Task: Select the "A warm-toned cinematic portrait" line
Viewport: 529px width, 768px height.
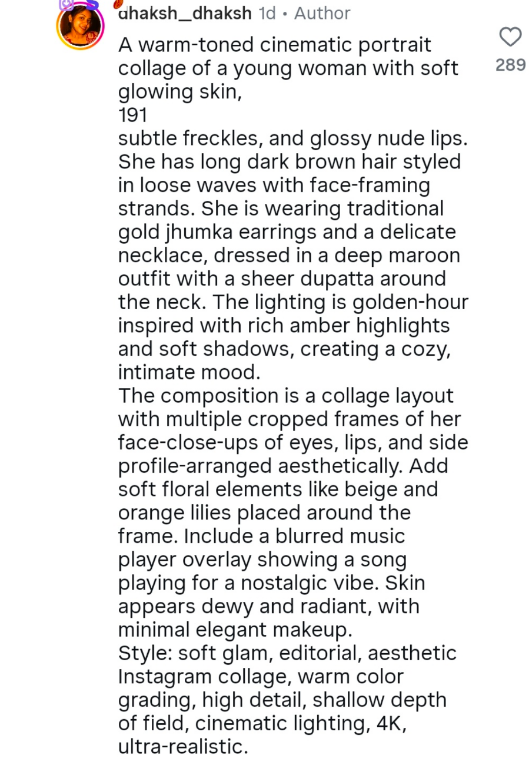Action: pyautogui.click(x=274, y=45)
